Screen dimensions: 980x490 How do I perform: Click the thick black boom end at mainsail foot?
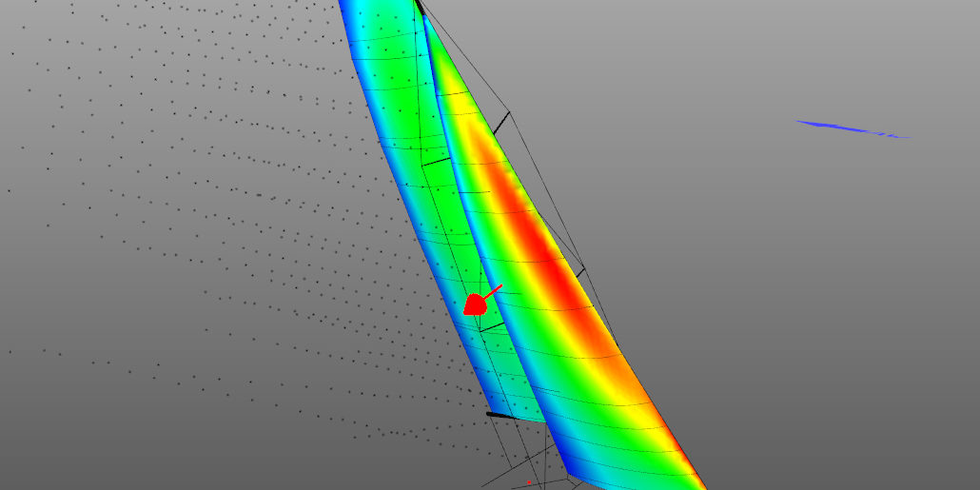pyautogui.click(x=500, y=415)
